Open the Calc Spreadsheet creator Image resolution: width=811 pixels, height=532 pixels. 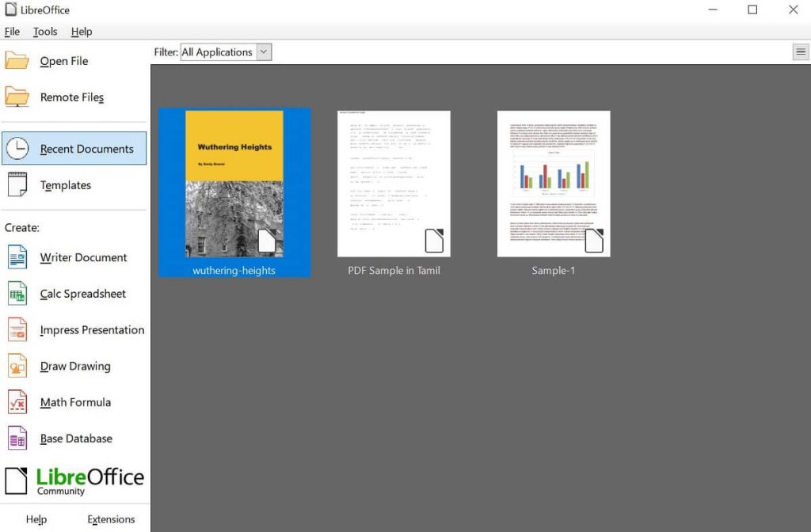82,294
